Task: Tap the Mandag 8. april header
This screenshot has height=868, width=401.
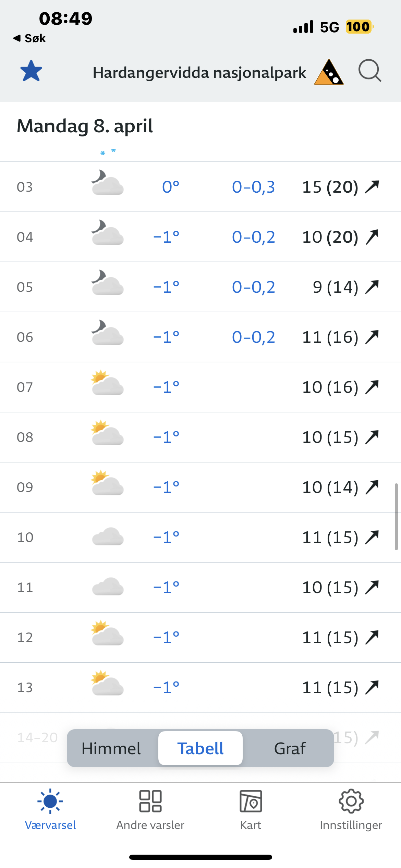Action: pos(85,126)
